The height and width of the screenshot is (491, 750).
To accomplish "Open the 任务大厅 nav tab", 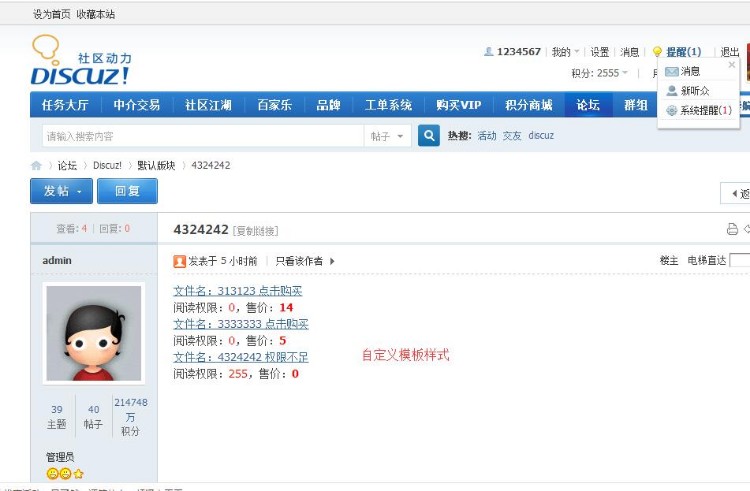I will click(65, 105).
